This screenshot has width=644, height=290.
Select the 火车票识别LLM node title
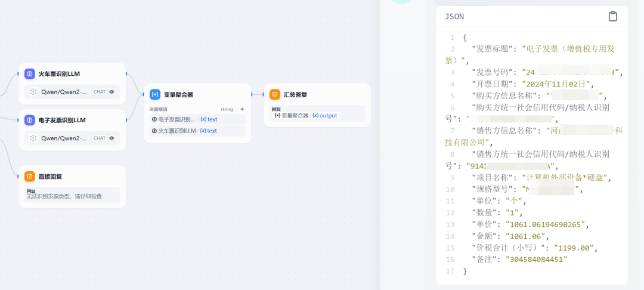59,74
